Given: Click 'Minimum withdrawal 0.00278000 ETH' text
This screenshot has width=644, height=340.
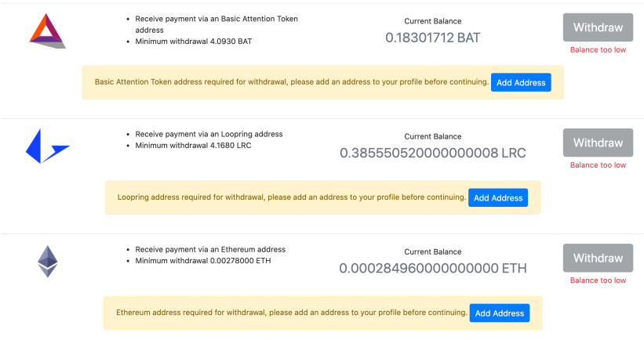Looking at the screenshot, I should tap(203, 261).
